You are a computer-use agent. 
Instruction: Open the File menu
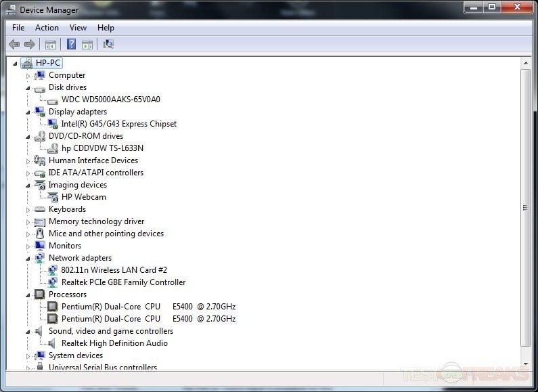click(18, 28)
